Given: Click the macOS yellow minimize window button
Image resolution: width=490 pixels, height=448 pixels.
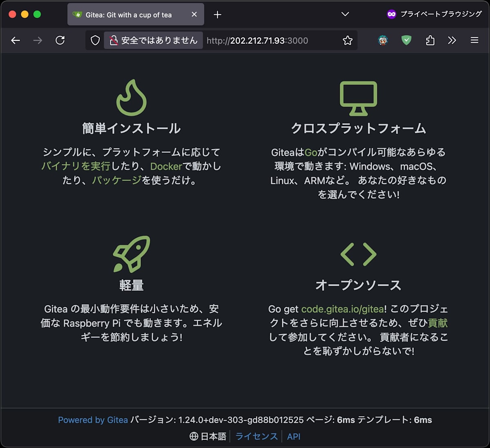Looking at the screenshot, I should coord(25,14).
